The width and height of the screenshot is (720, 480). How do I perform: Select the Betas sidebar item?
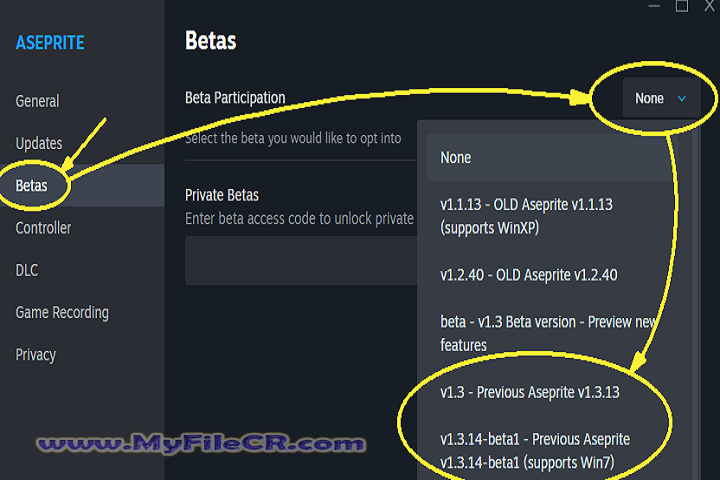(32, 186)
